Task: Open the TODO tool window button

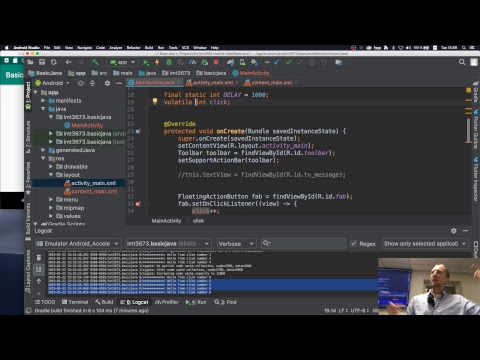Action: pos(45,302)
